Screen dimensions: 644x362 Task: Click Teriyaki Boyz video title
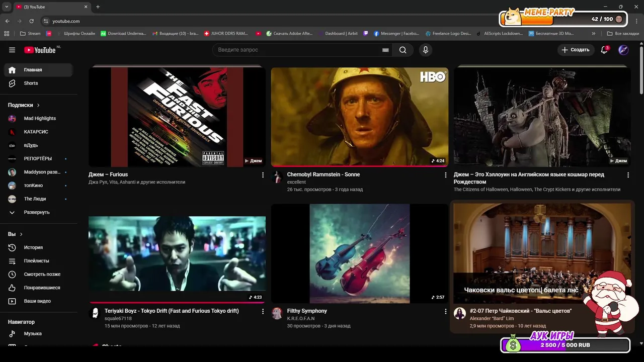coord(172,311)
